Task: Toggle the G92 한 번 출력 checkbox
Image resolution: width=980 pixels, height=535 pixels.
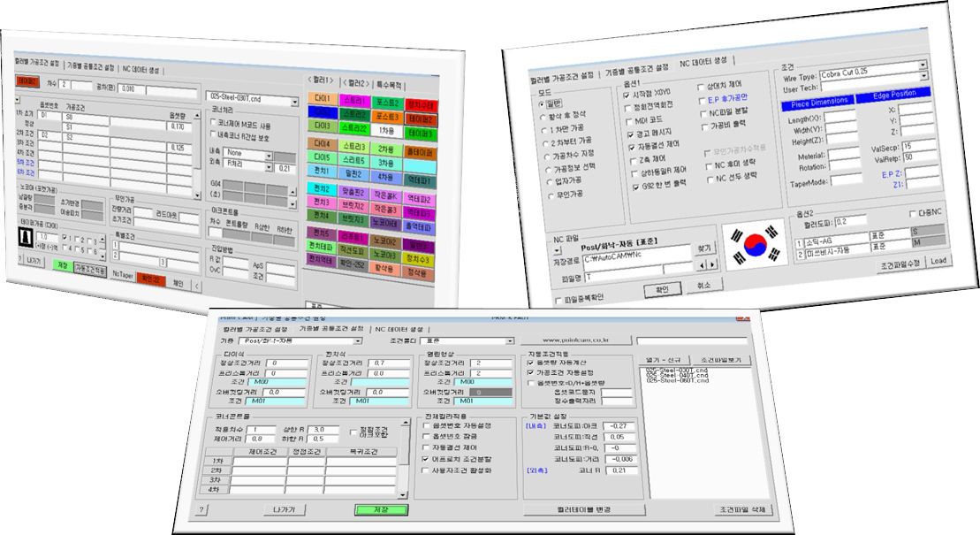Action: [x=635, y=187]
